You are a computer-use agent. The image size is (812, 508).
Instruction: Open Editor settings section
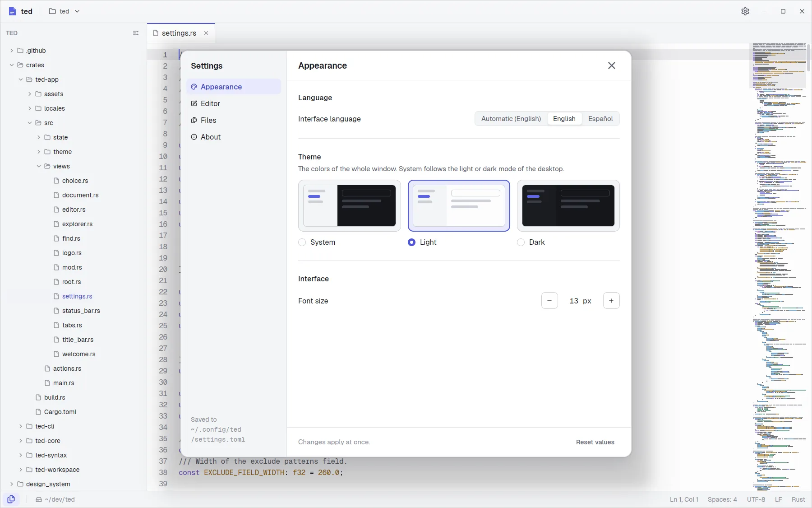click(x=234, y=103)
